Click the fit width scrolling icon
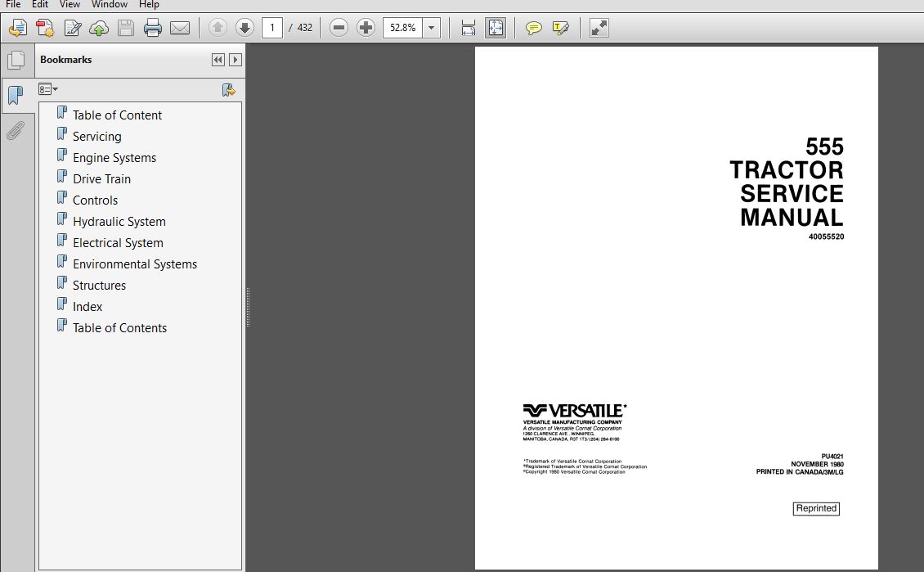Image resolution: width=924 pixels, height=572 pixels. (469, 28)
